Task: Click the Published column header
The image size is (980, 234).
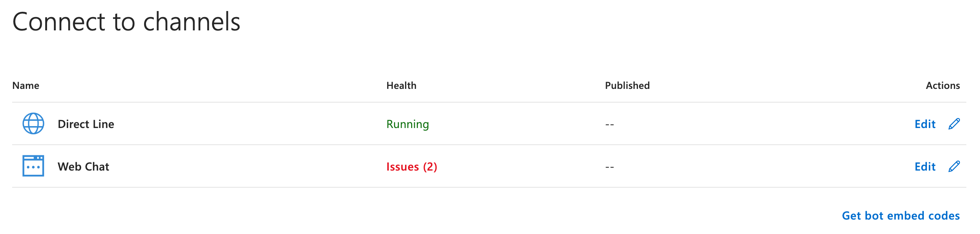Action: click(627, 85)
